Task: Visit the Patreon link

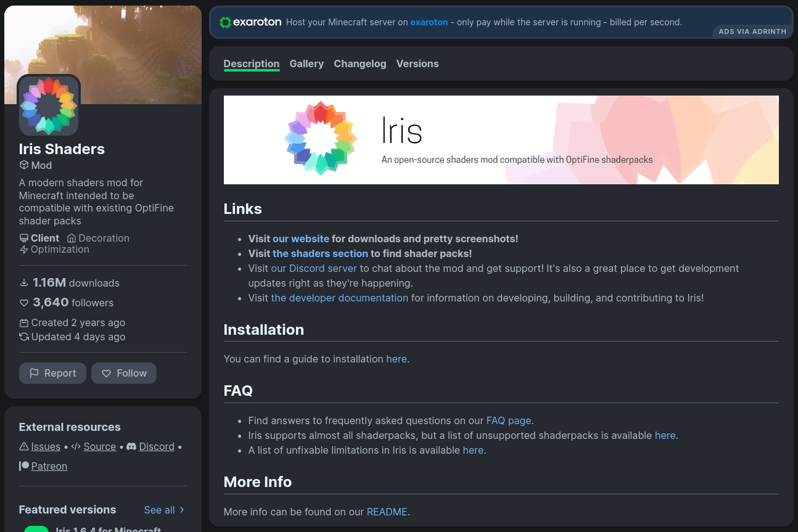Action: 49,466
